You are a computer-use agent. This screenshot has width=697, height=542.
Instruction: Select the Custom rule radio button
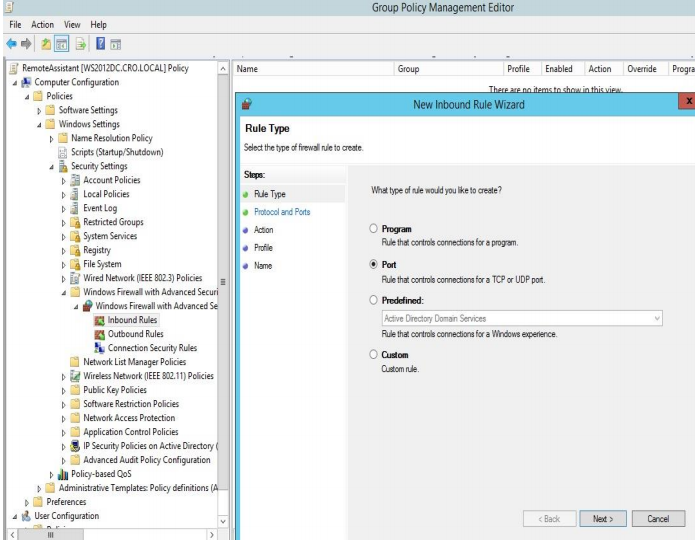click(374, 355)
